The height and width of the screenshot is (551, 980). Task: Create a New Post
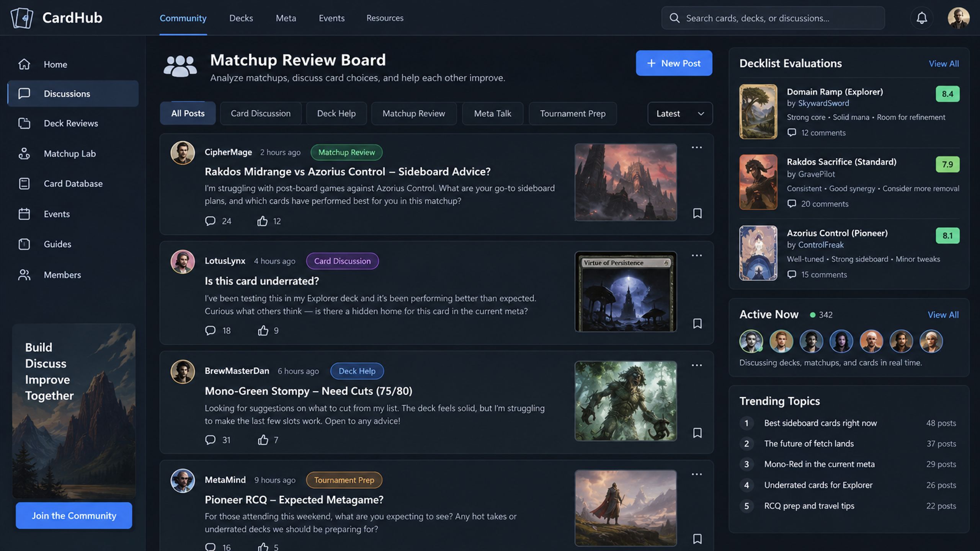point(674,63)
